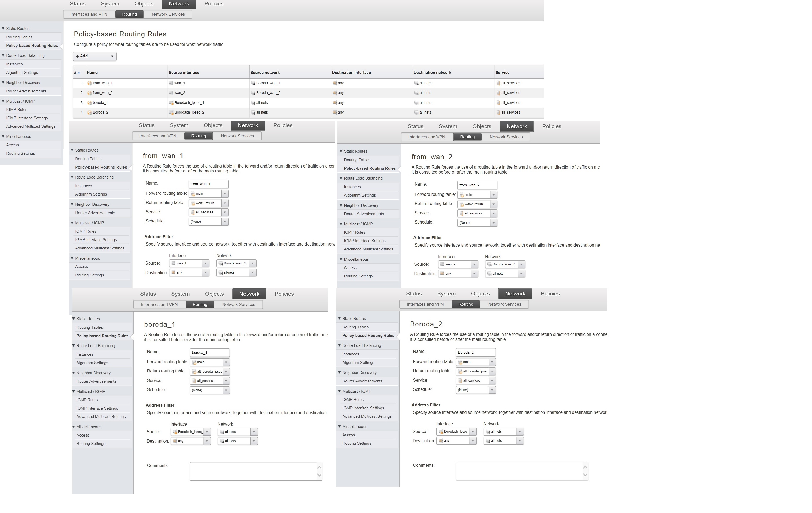Click the all_services icon in row 4

coord(498,112)
